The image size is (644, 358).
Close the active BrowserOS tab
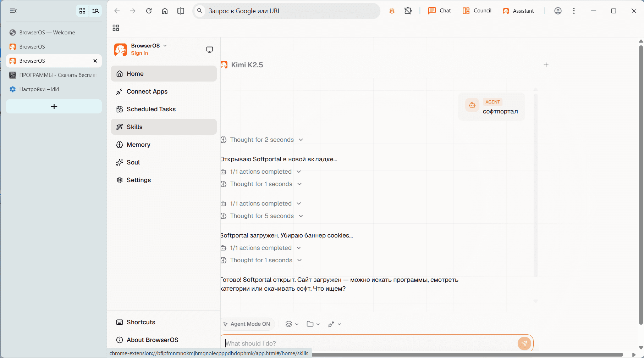(x=95, y=61)
